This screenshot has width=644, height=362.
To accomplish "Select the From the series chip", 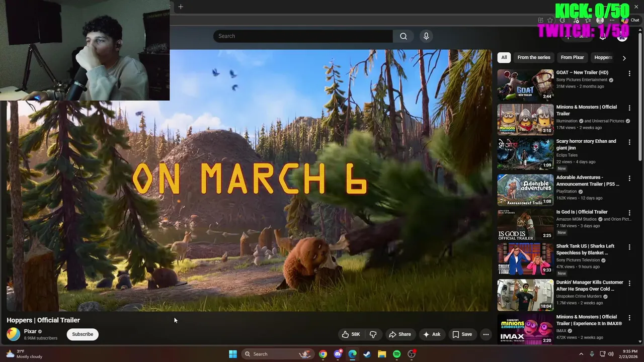I will 534,57.
